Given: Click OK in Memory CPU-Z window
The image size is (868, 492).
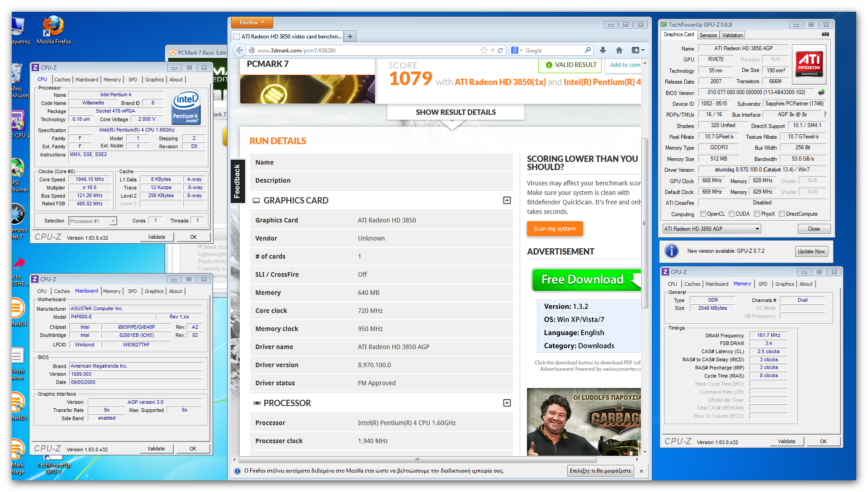Looking at the screenshot, I should (823, 442).
